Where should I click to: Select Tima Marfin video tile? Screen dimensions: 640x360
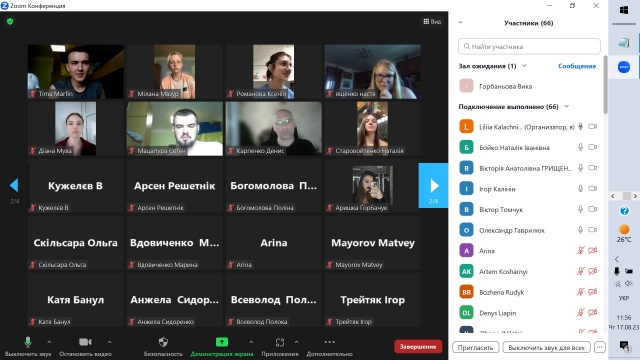(x=76, y=71)
